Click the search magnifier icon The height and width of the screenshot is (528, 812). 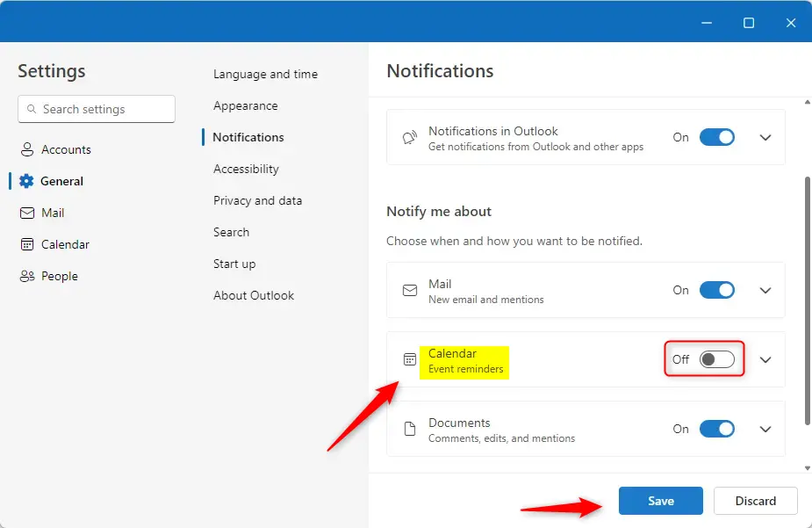pyautogui.click(x=32, y=109)
